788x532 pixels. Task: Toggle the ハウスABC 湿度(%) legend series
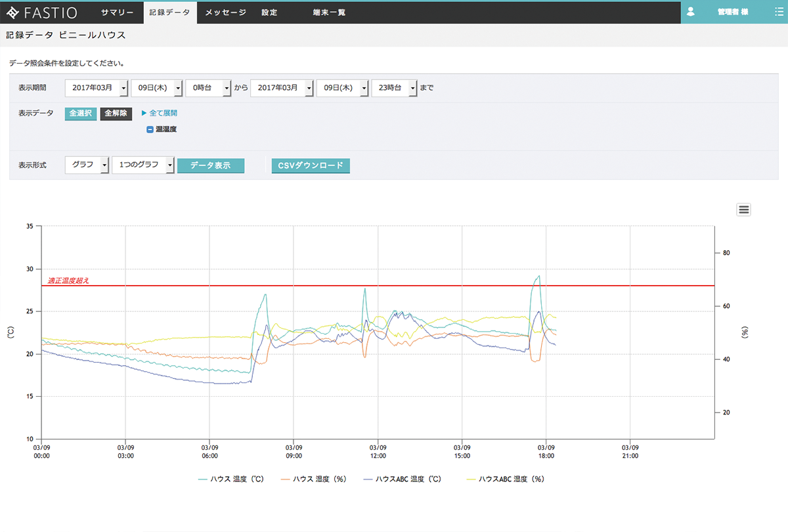tap(504, 479)
